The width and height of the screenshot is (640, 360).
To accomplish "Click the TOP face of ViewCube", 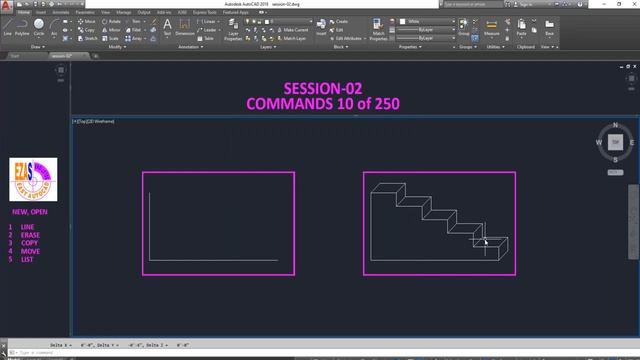I will pyautogui.click(x=616, y=142).
